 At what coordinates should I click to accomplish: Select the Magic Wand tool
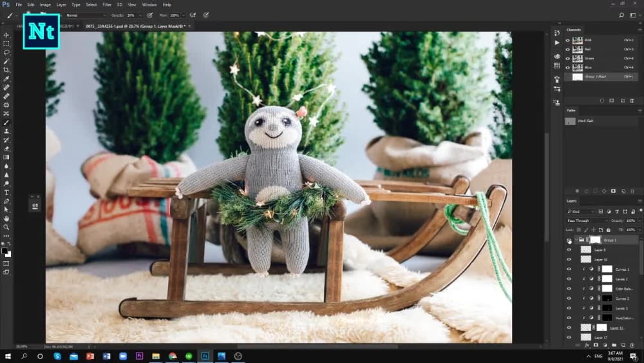pos(6,61)
